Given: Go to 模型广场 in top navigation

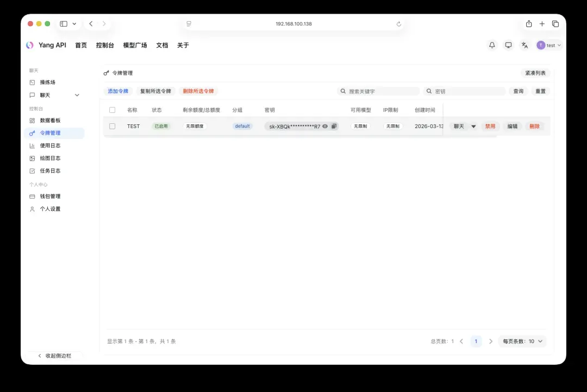Looking at the screenshot, I should 135,45.
